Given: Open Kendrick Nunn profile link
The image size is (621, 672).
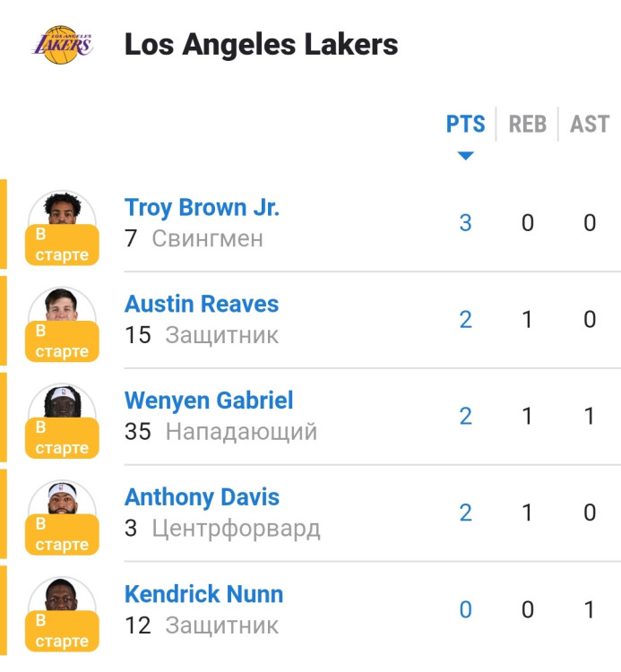Looking at the screenshot, I should click(203, 594).
